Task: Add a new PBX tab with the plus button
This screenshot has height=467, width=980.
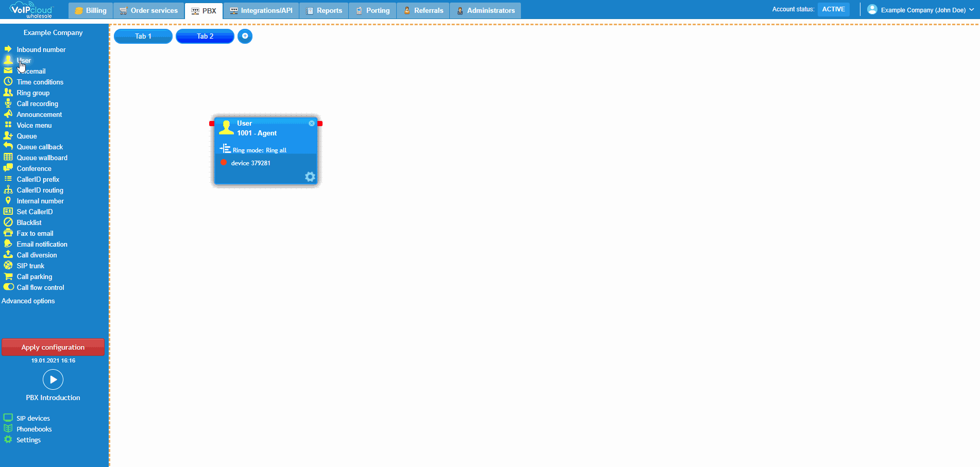Action: pos(245,36)
